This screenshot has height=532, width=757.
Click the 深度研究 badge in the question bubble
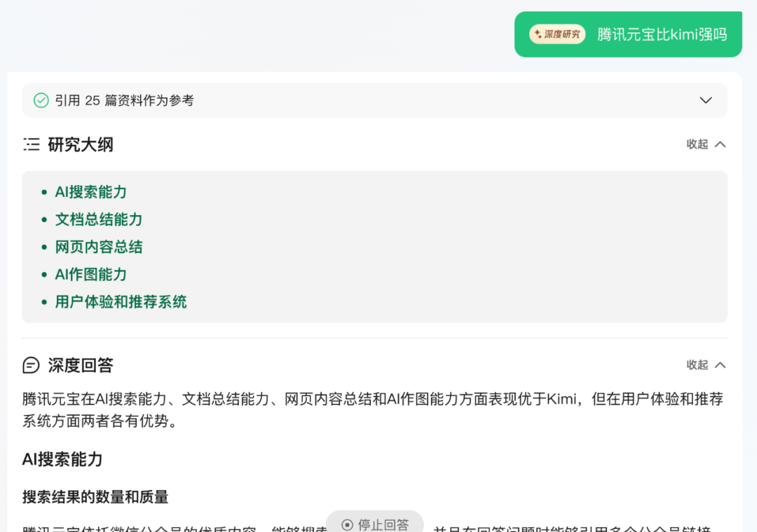point(557,34)
